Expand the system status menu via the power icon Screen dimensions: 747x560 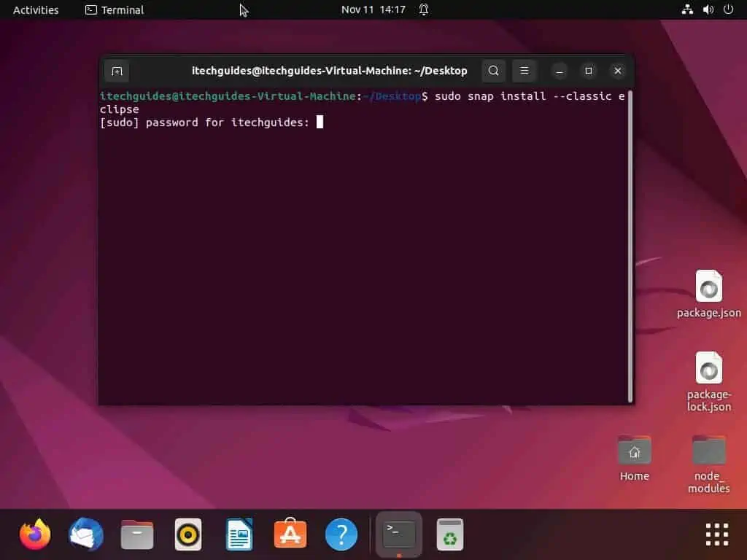tap(728, 9)
